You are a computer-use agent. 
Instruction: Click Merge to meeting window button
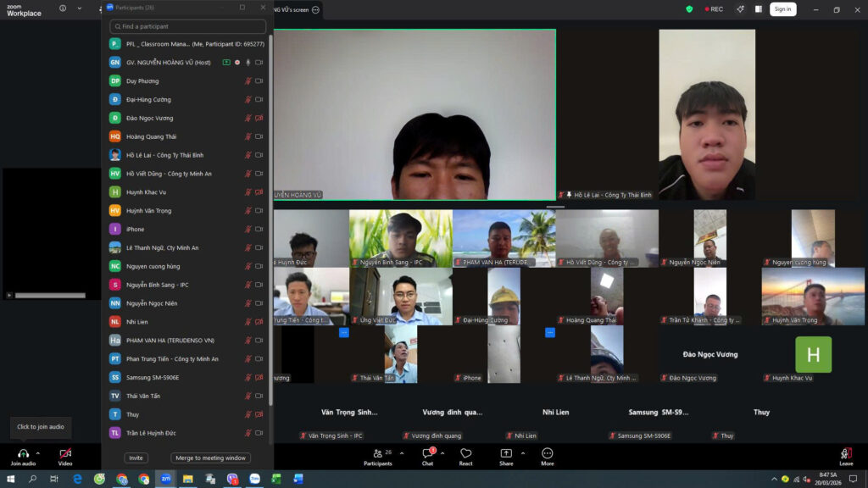coord(210,458)
